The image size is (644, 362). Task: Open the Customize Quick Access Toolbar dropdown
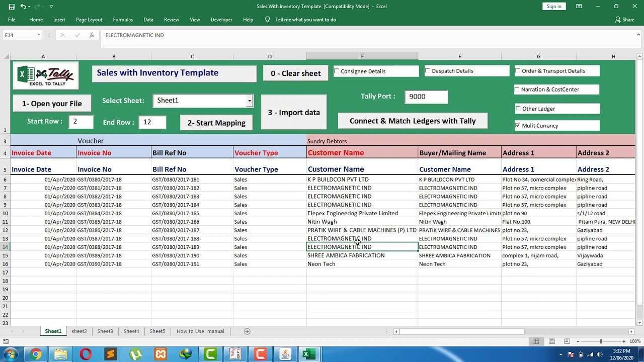point(50,6)
